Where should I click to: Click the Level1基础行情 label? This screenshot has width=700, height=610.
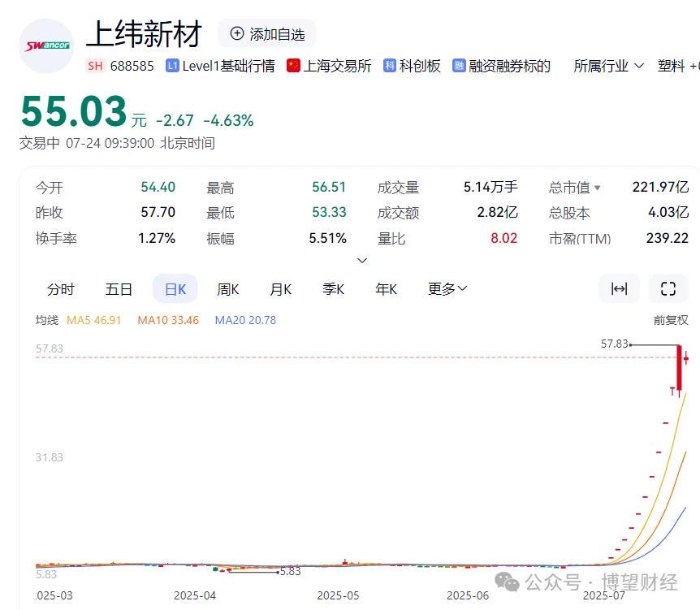point(228,66)
